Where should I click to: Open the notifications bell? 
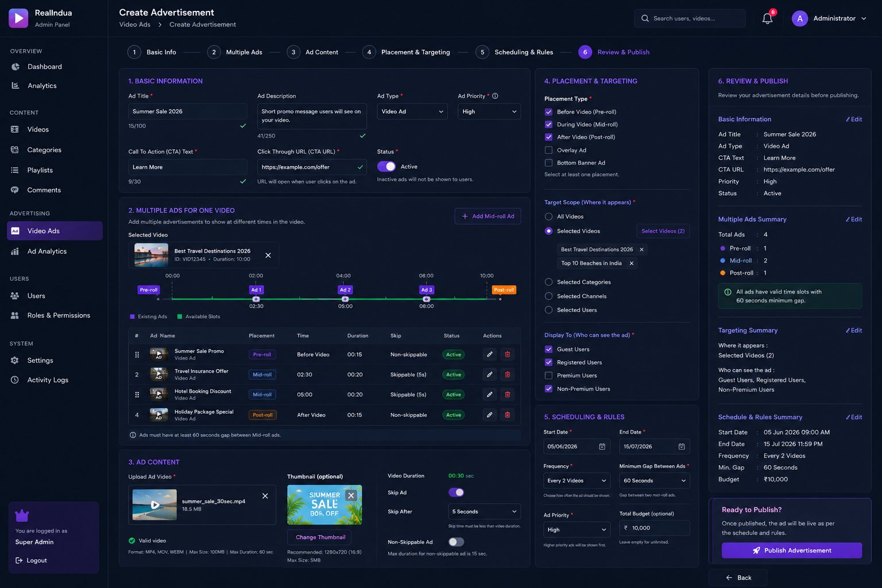click(767, 18)
